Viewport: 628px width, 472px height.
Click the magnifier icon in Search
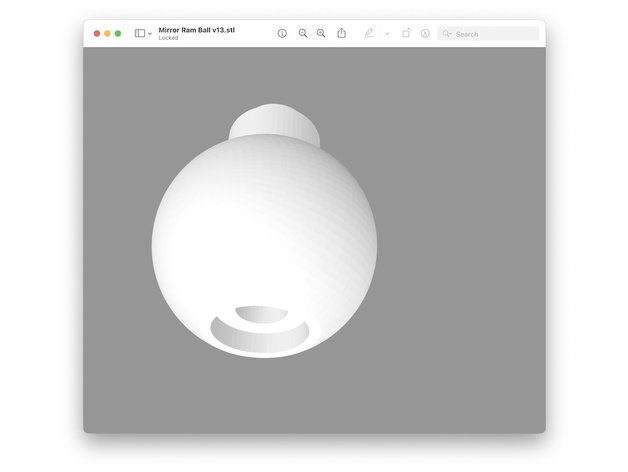447,34
